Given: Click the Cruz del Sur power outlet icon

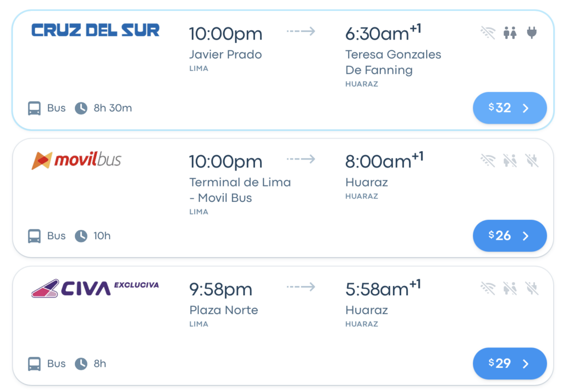Looking at the screenshot, I should pyautogui.click(x=532, y=32).
